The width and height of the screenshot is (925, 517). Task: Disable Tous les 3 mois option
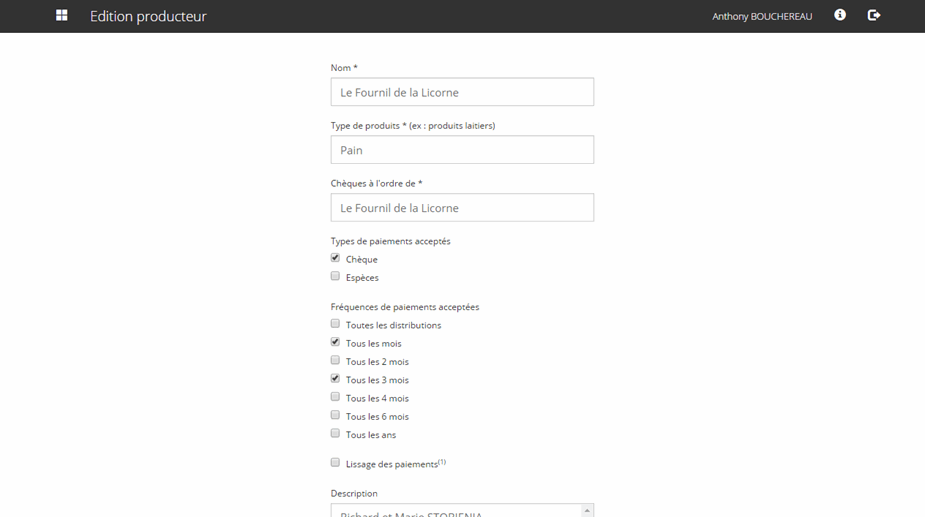click(336, 379)
